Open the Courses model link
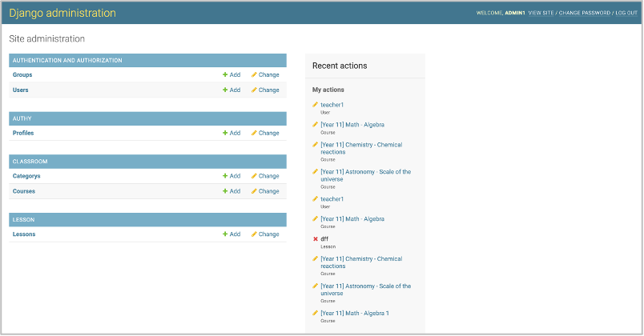This screenshot has width=644, height=336. (24, 191)
